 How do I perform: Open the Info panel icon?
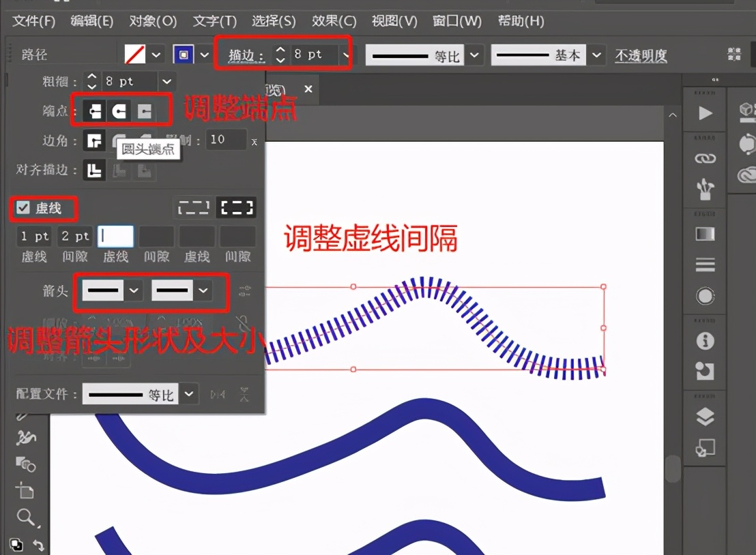click(x=706, y=341)
